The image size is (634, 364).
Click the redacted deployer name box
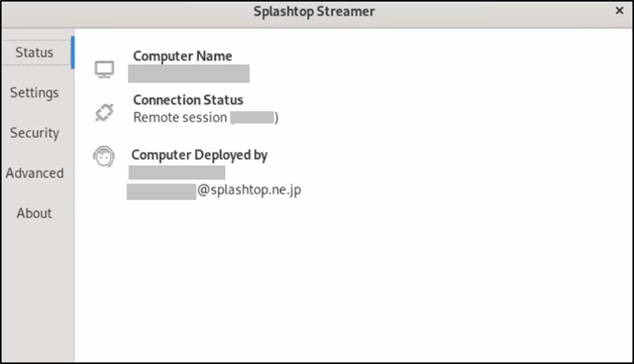click(x=177, y=173)
